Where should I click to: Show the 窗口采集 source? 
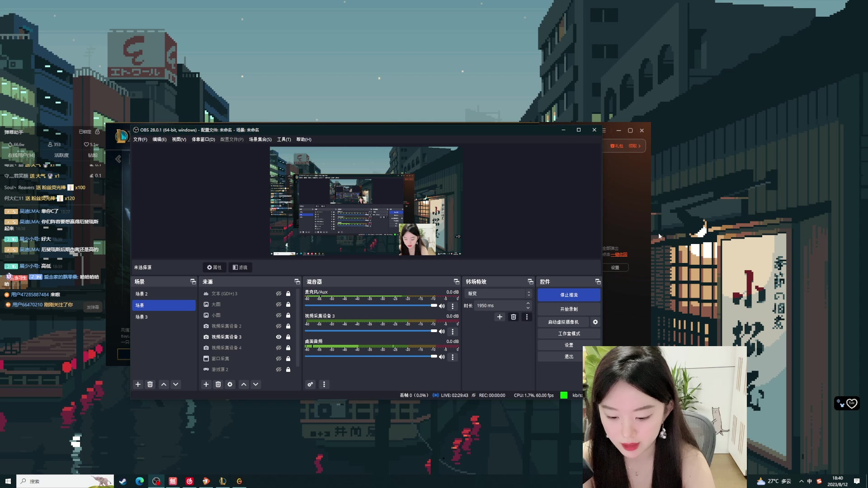[278, 359]
